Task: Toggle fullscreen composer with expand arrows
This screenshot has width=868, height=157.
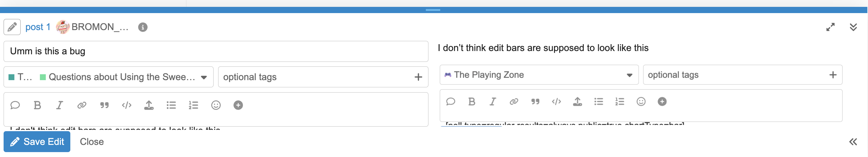Action: (831, 27)
